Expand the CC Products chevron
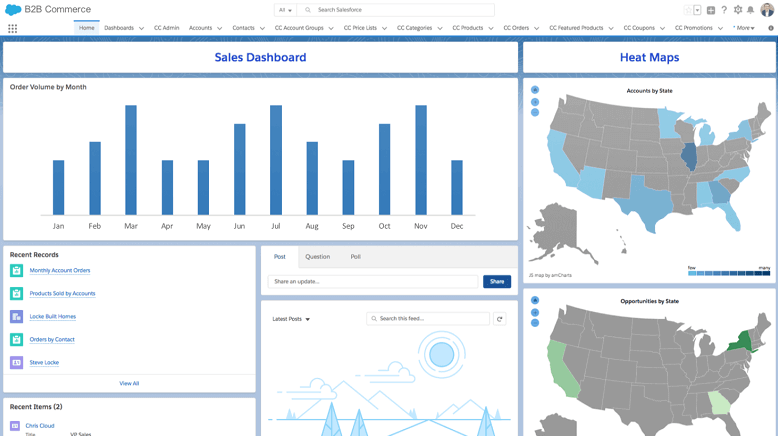778x436 pixels. [x=491, y=28]
